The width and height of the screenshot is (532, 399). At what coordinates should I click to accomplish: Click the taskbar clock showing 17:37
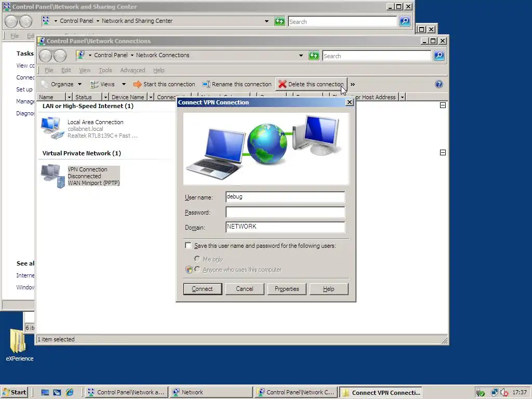pos(520,392)
